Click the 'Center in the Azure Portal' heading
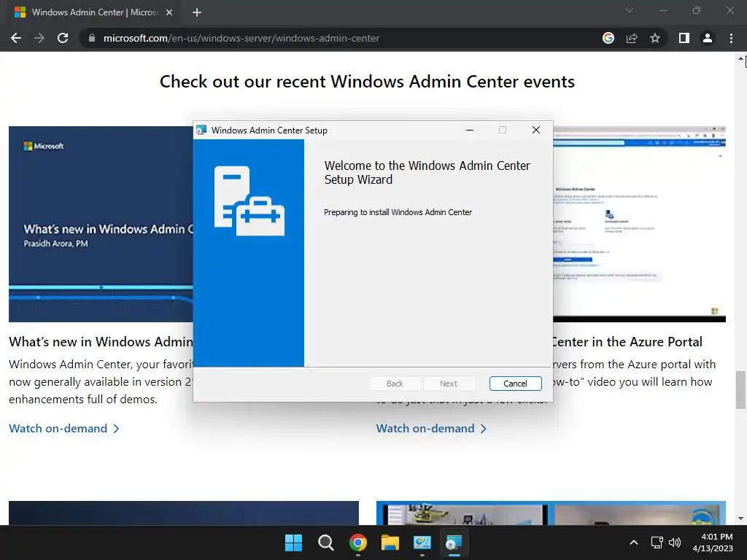 (627, 342)
